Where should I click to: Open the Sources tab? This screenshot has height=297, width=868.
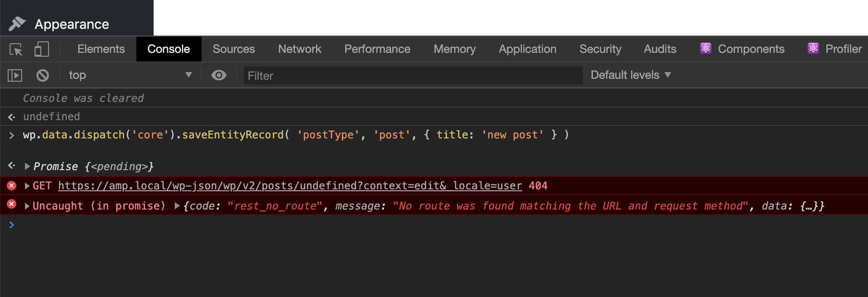pyautogui.click(x=234, y=49)
